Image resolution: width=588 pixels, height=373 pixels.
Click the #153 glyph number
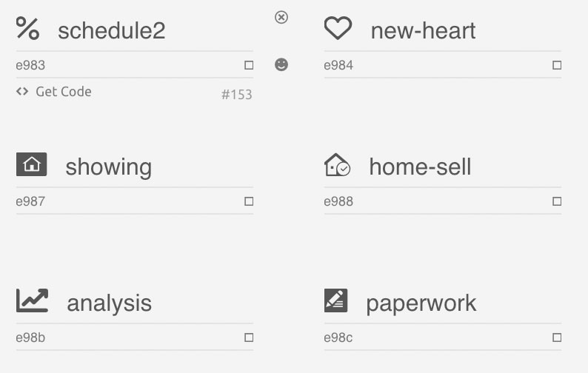pyautogui.click(x=237, y=95)
